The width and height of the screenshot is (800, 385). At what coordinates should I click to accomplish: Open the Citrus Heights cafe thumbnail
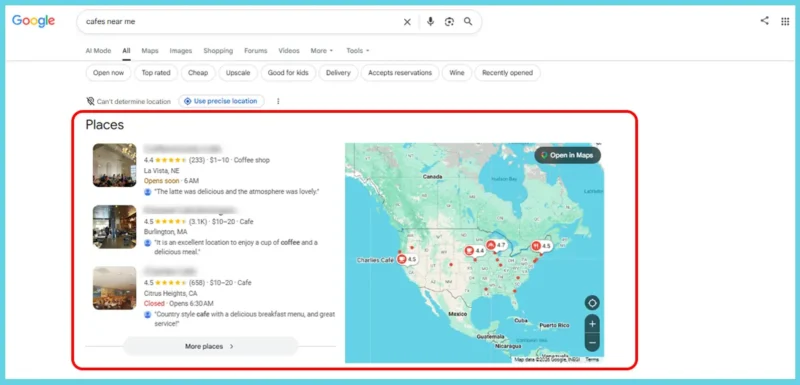click(114, 288)
